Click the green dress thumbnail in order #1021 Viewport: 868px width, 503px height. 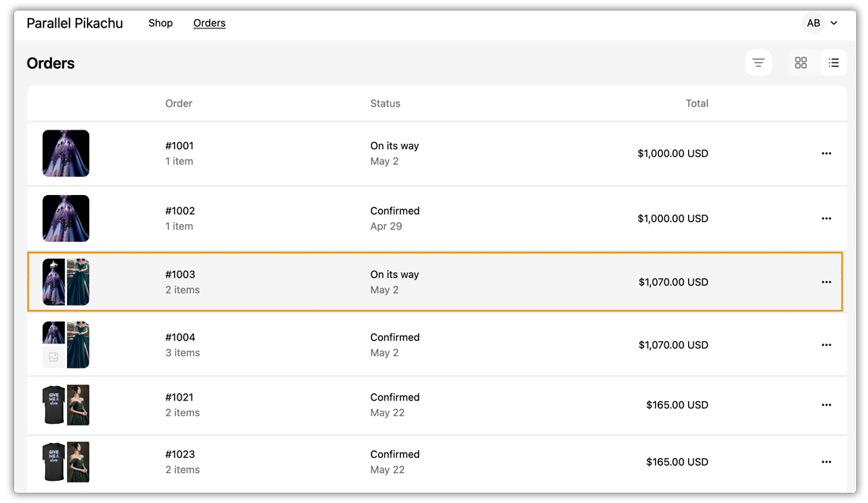[x=78, y=405]
